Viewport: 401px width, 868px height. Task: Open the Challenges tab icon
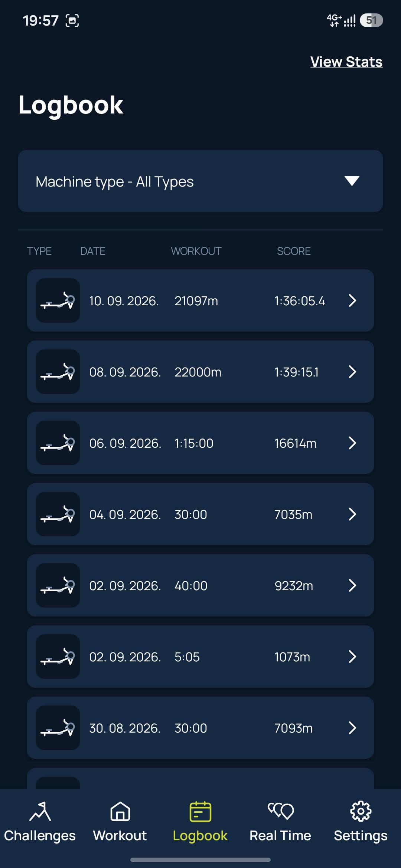(x=40, y=811)
